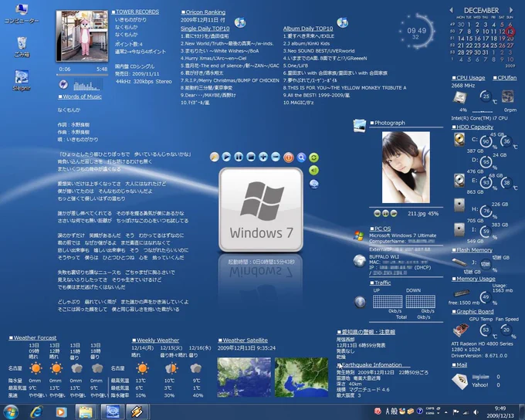The height and width of the screenshot is (420, 525).
Task: Click the blue magnifier search icon
Action: tap(301, 157)
